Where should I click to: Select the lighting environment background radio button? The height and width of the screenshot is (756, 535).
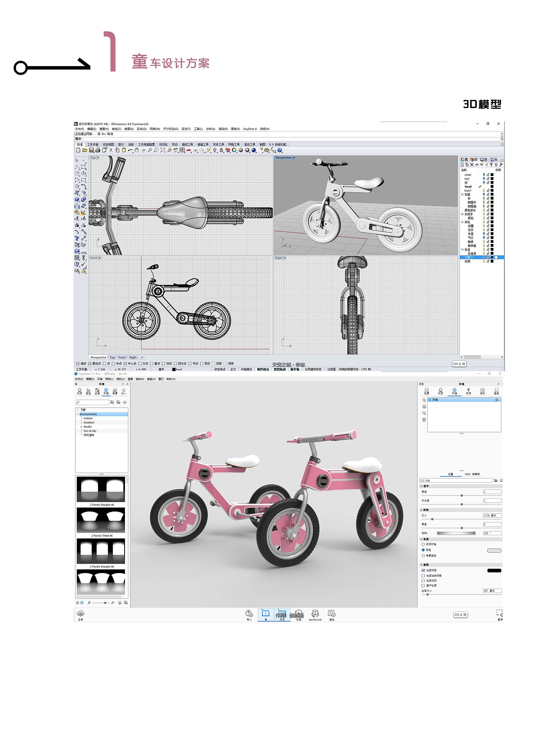(x=423, y=544)
